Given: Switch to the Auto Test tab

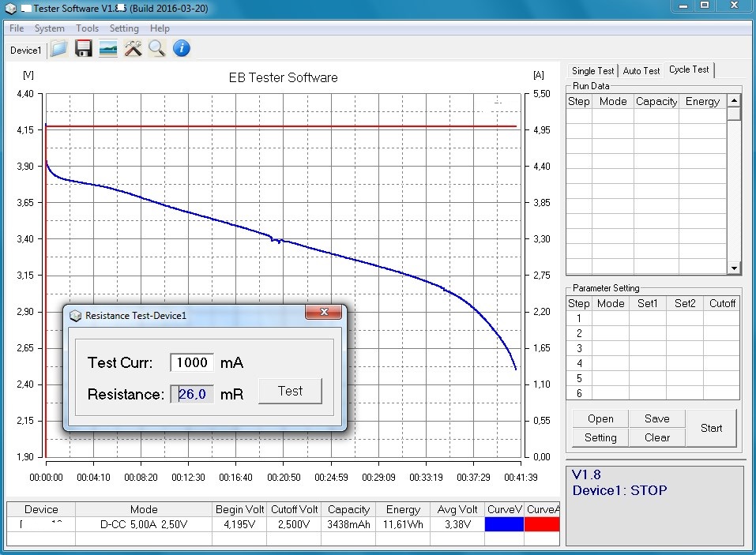Looking at the screenshot, I should [641, 71].
